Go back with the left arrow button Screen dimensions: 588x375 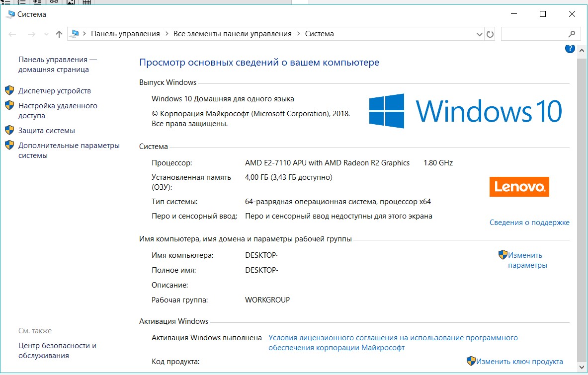(x=12, y=34)
